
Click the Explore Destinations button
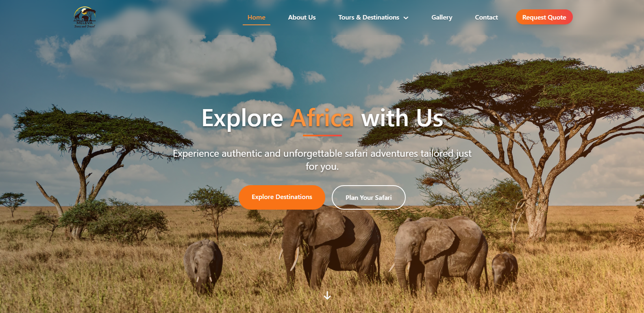coord(282,197)
